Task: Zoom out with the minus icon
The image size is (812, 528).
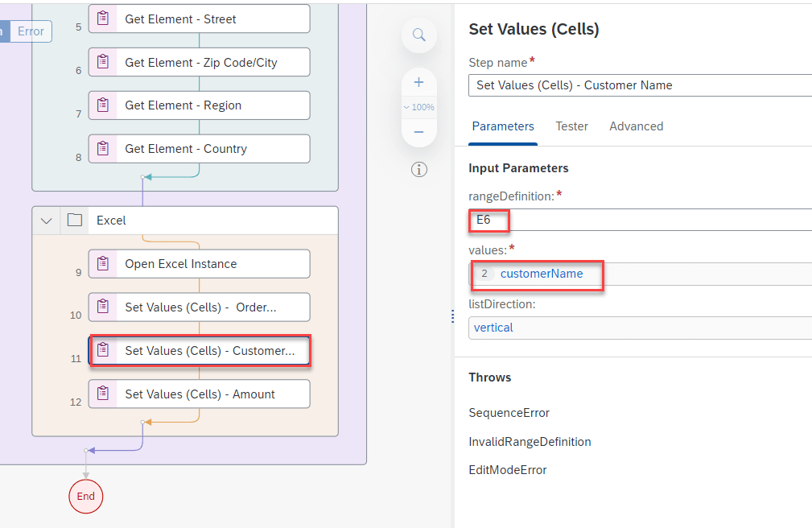Action: (x=418, y=131)
